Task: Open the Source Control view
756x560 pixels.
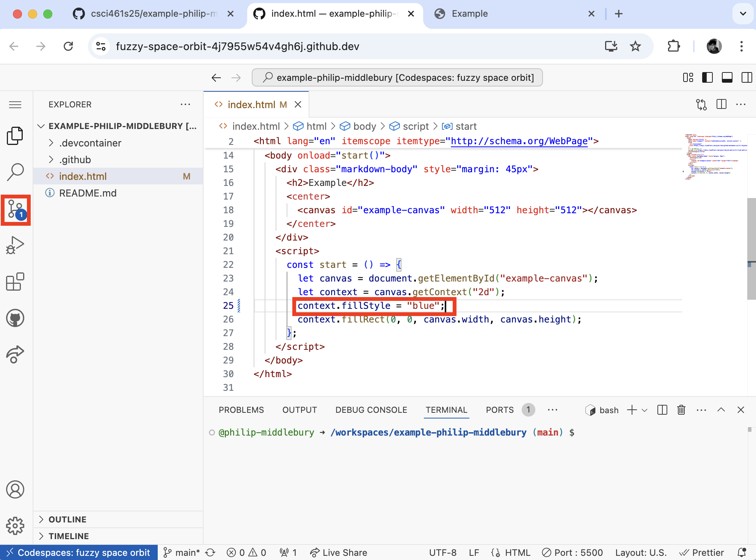Action: [x=16, y=210]
